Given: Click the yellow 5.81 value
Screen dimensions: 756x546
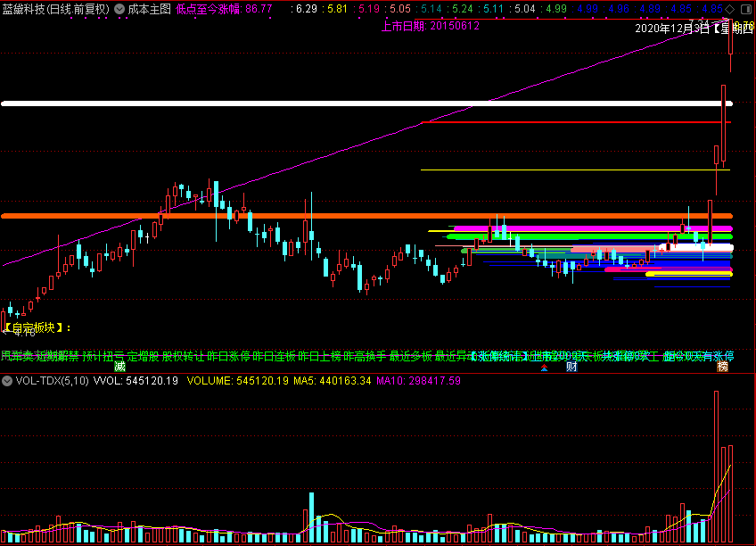Looking at the screenshot, I should pyautogui.click(x=338, y=9).
